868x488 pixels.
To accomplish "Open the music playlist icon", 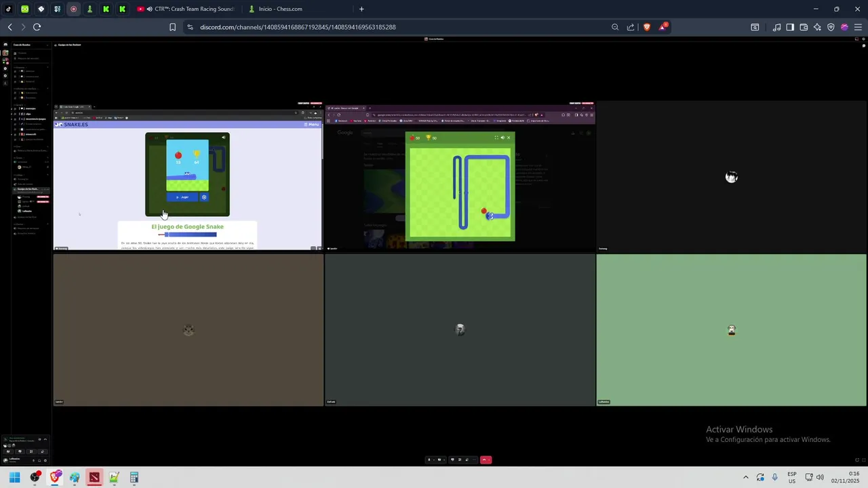I will pos(776,27).
